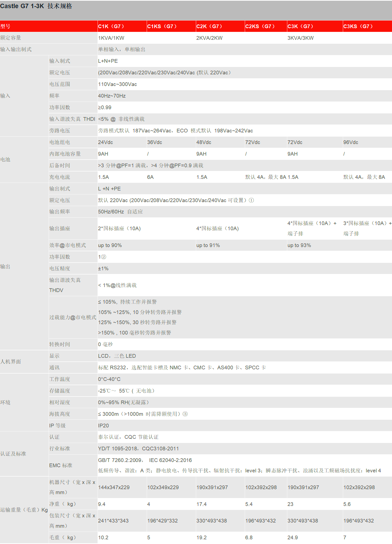Click the '输入谐波失真 THDI' label
The width and height of the screenshot is (392, 544).
(72, 119)
